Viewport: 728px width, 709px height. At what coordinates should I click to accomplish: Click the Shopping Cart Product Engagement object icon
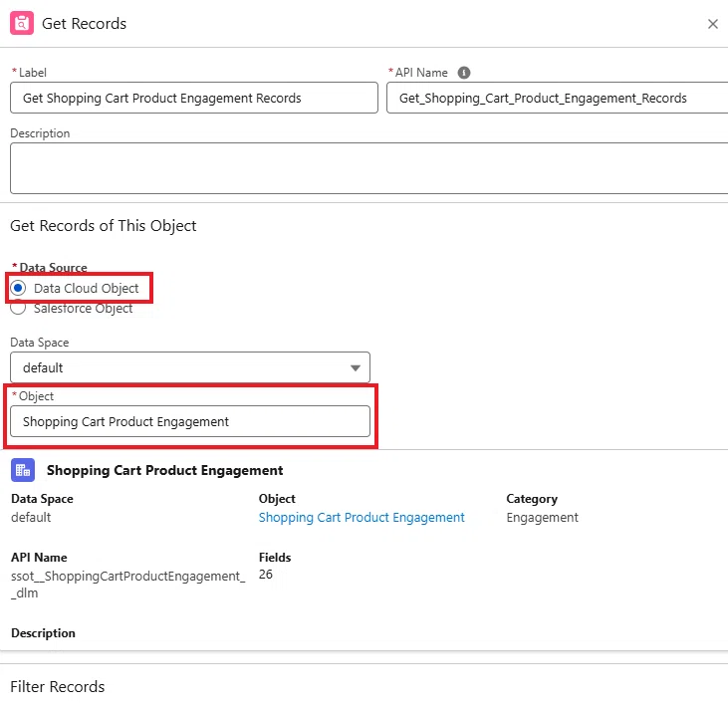(x=23, y=470)
